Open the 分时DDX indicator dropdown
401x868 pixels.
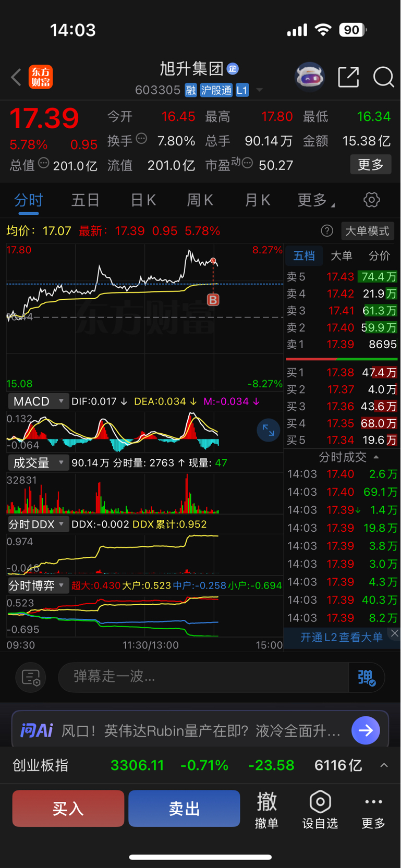(x=38, y=524)
